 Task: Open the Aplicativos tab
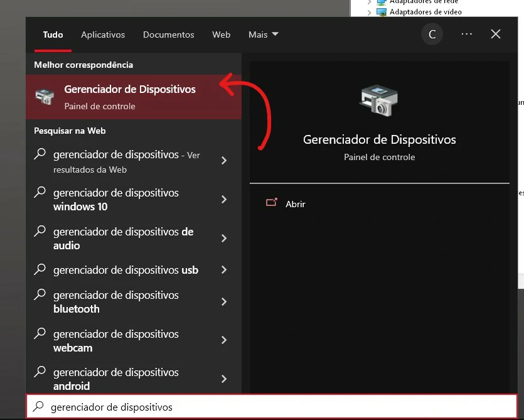[103, 35]
